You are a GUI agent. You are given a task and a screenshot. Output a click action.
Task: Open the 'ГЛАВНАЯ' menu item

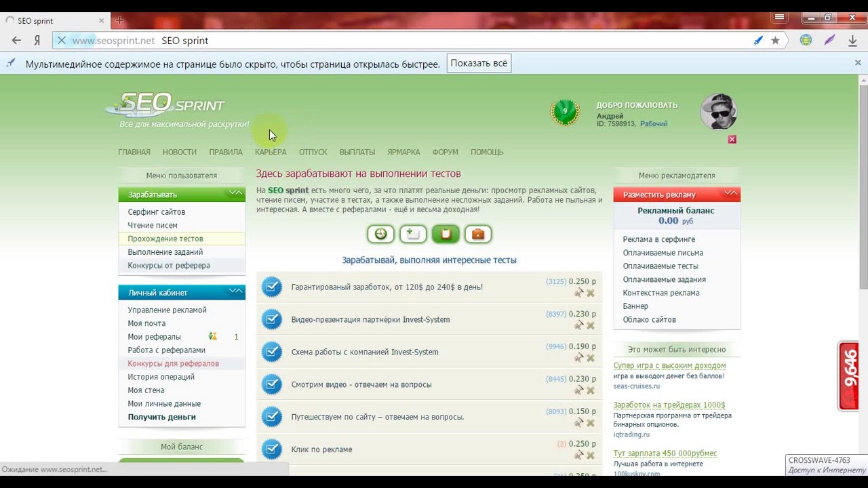click(x=134, y=152)
